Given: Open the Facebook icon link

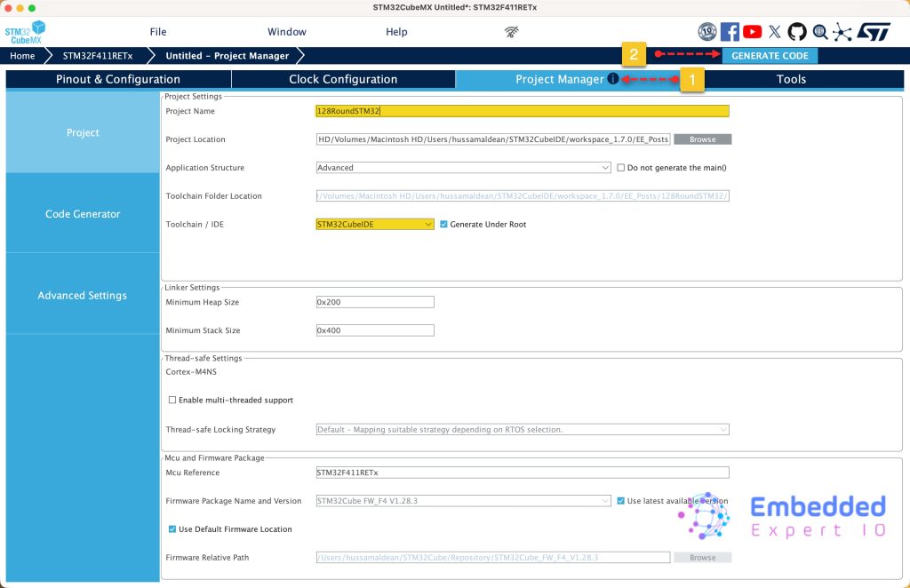Looking at the screenshot, I should [x=730, y=32].
